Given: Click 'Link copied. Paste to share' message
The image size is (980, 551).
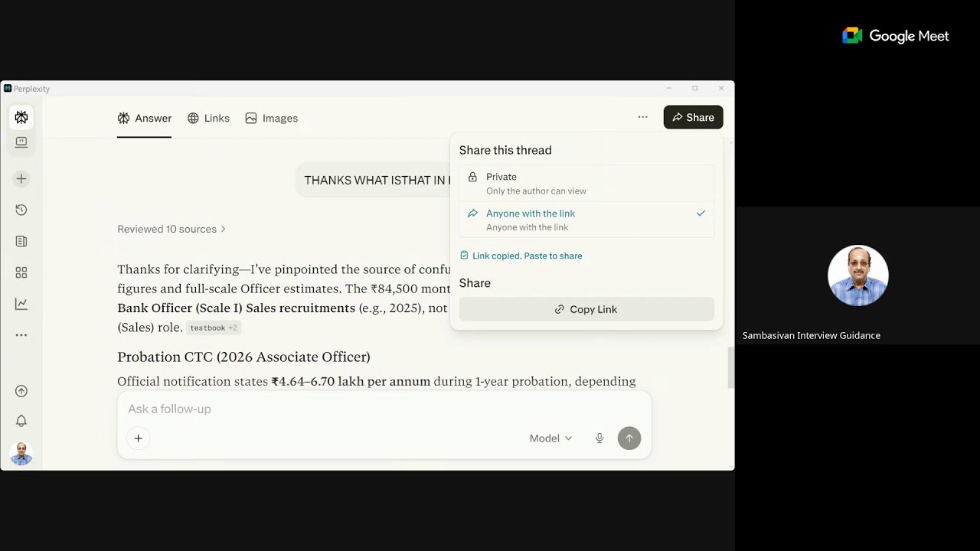Looking at the screenshot, I should pyautogui.click(x=521, y=256).
